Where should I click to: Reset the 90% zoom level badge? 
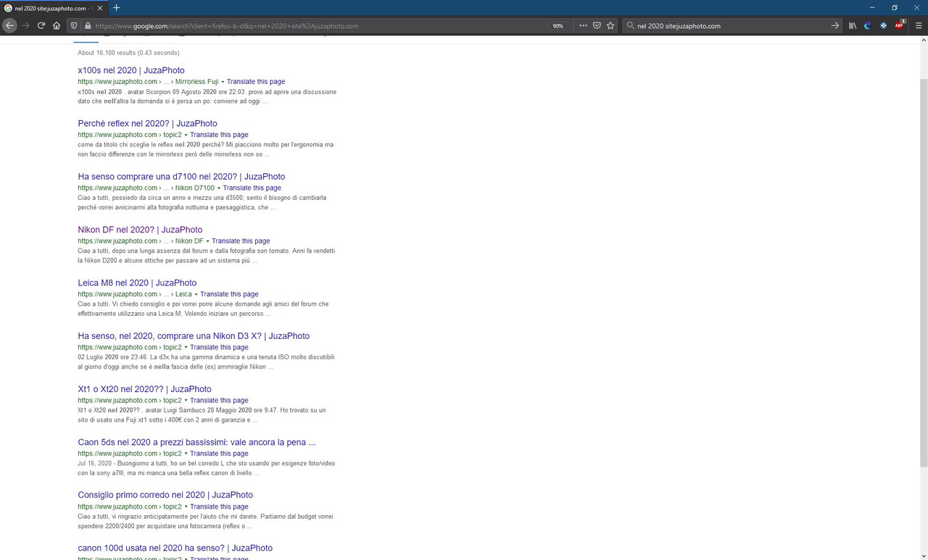pyautogui.click(x=558, y=25)
